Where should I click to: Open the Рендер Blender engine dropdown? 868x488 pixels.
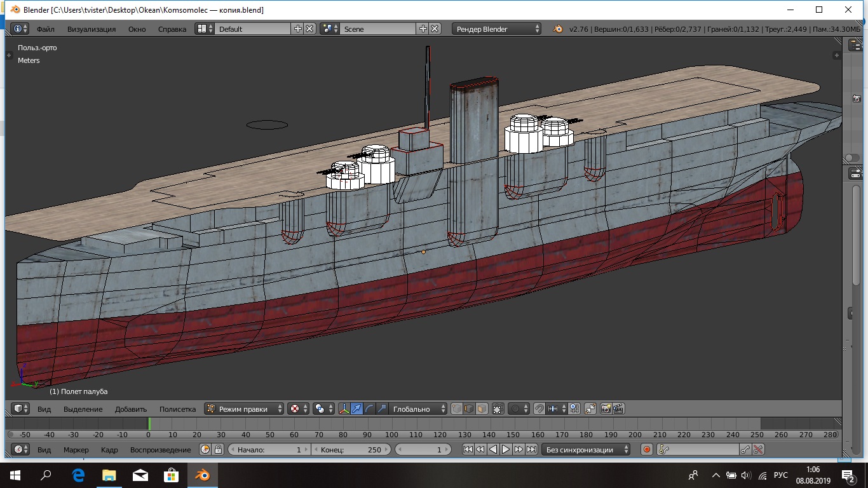497,29
